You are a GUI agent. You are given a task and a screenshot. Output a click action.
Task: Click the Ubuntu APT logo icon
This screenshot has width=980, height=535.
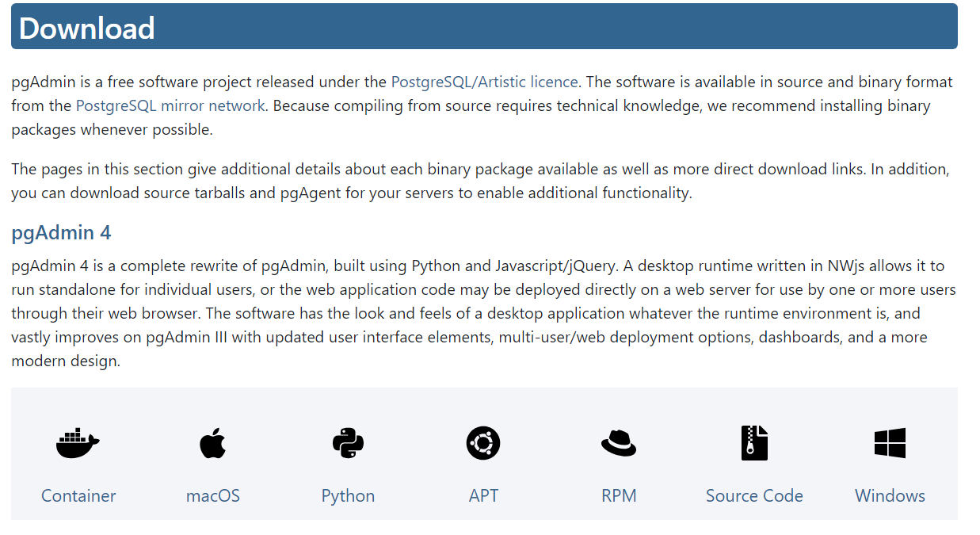pyautogui.click(x=483, y=442)
